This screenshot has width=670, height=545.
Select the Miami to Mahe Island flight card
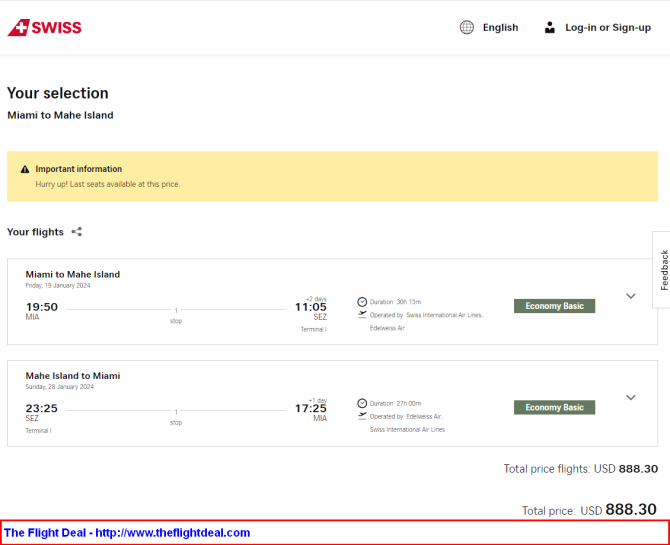(332, 301)
